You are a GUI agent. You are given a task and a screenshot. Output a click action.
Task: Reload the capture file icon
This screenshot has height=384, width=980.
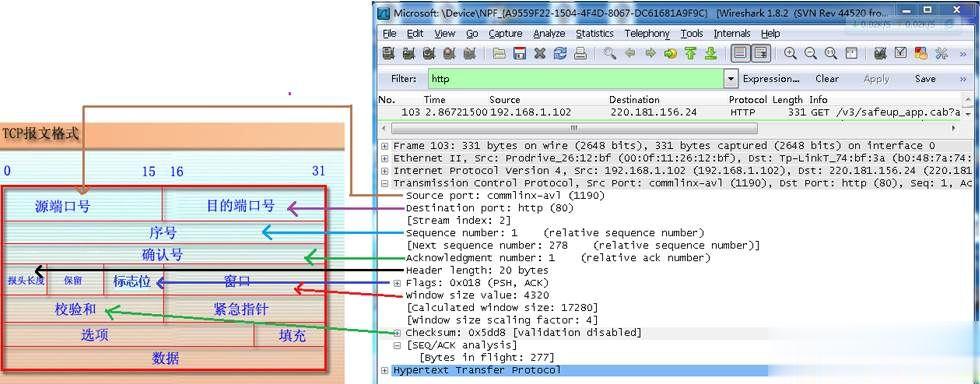click(x=560, y=54)
